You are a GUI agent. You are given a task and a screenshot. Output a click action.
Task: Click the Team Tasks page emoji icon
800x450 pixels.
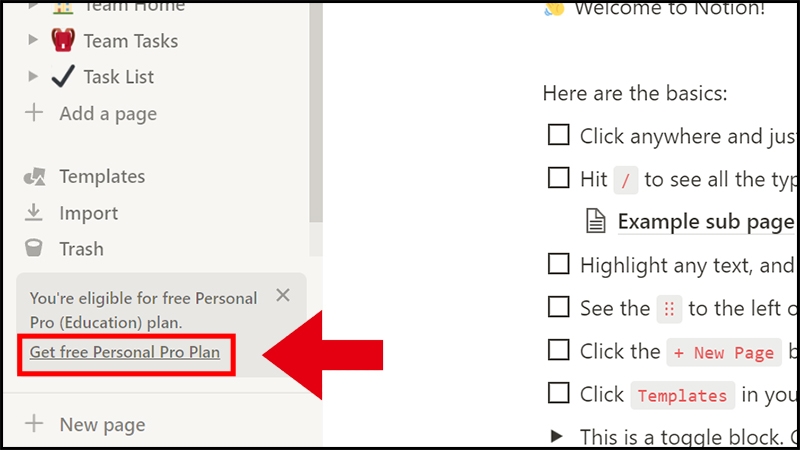pos(64,41)
